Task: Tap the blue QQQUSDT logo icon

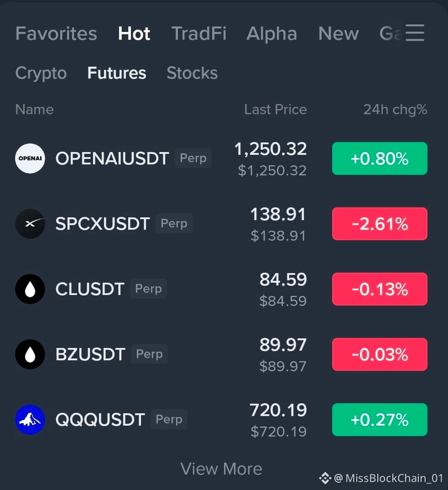Action: (x=30, y=420)
